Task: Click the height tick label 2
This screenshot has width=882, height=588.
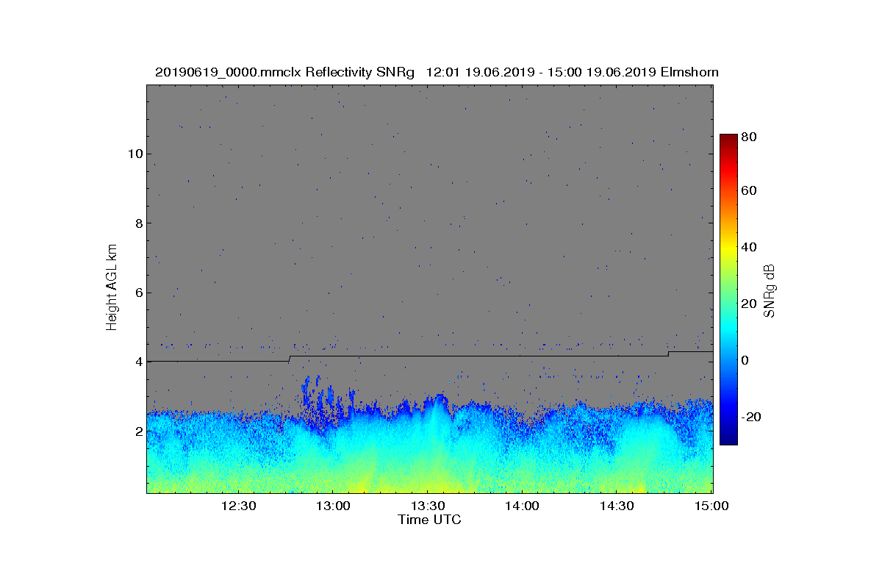Action: 137,431
